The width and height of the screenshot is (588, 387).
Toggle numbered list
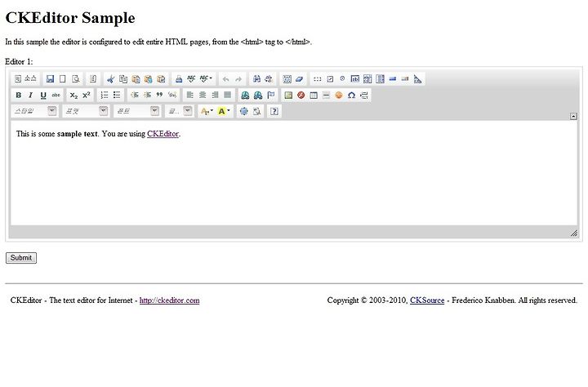pos(105,96)
